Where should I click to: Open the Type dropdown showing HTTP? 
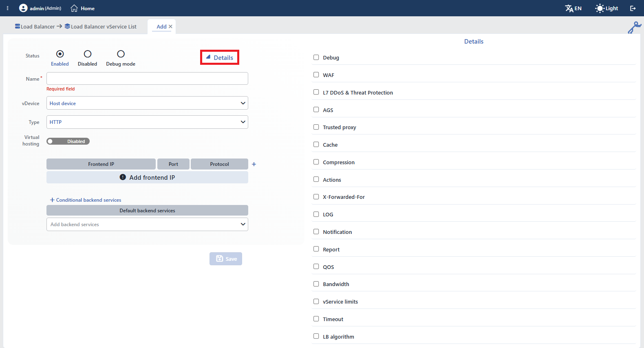[x=147, y=122]
